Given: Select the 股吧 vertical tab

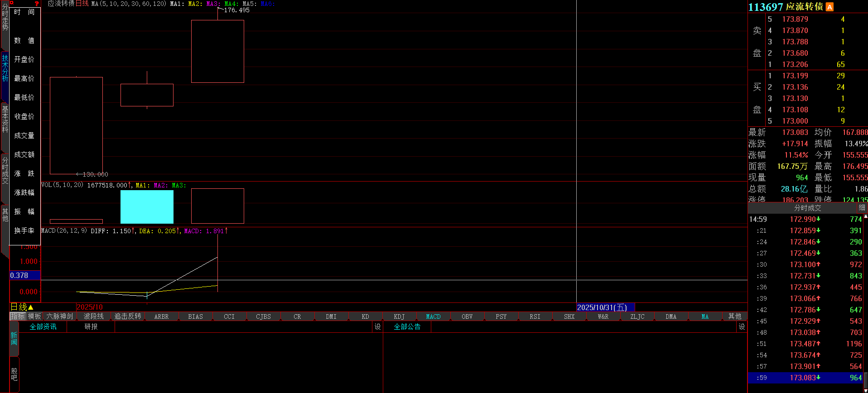Looking at the screenshot, I should click(14, 374).
